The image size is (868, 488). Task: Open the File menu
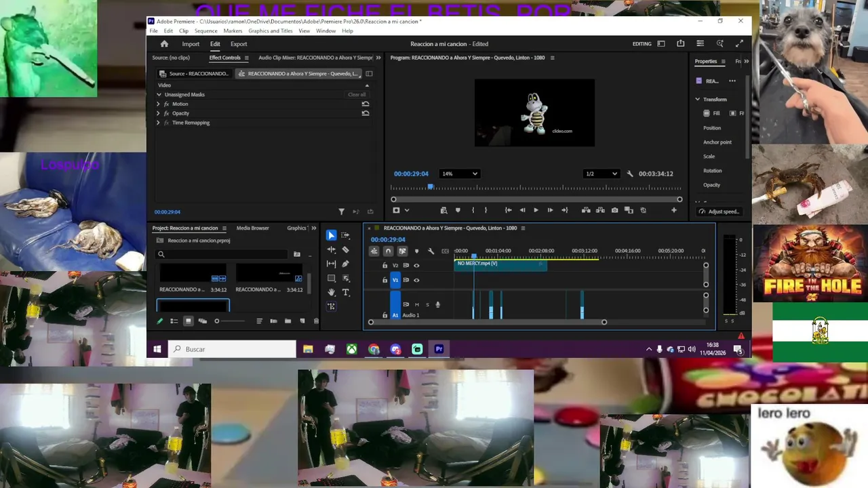point(154,30)
